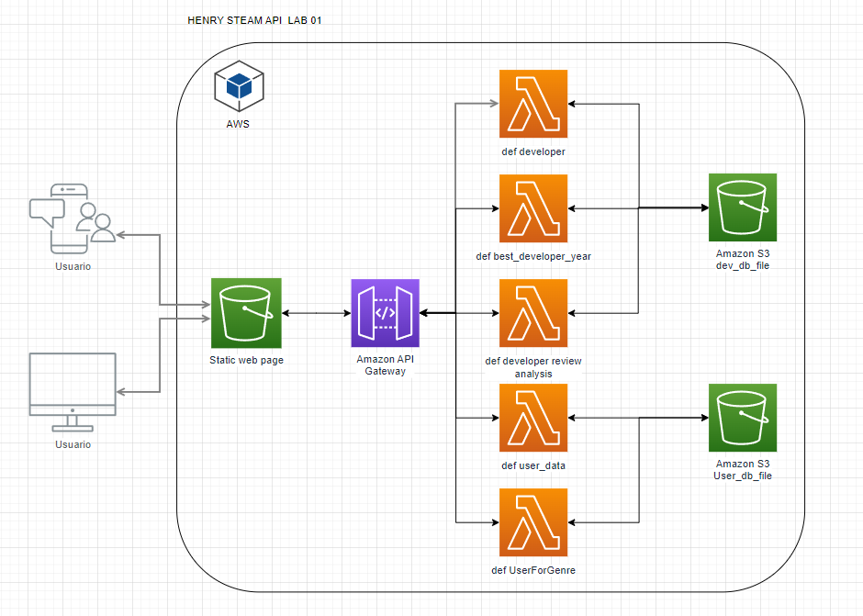The height and width of the screenshot is (616, 863).
Task: Select the 'def UserForGenre' text label
Action: coord(533,570)
